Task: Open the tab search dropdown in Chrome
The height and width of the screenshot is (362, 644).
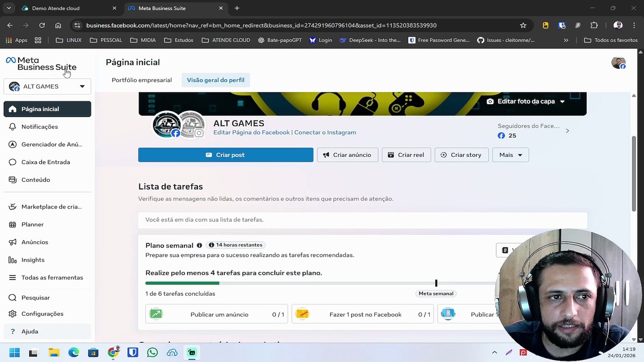Action: pos(9,8)
